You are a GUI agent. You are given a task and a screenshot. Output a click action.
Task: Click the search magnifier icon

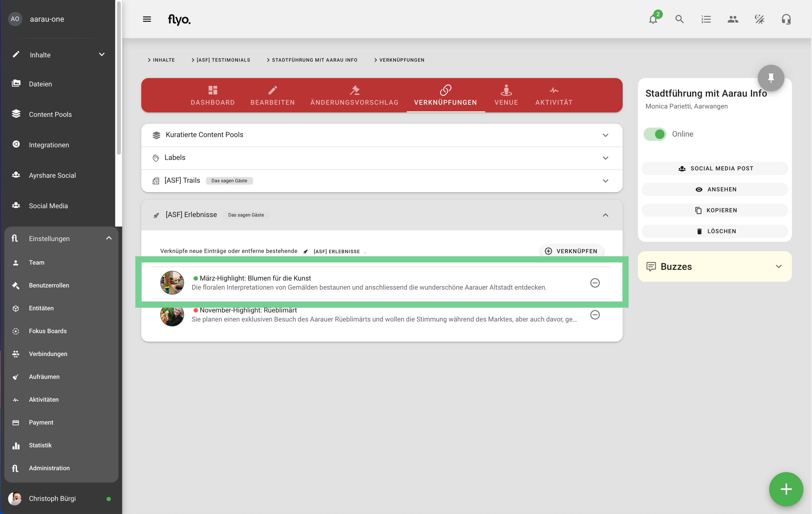[679, 19]
